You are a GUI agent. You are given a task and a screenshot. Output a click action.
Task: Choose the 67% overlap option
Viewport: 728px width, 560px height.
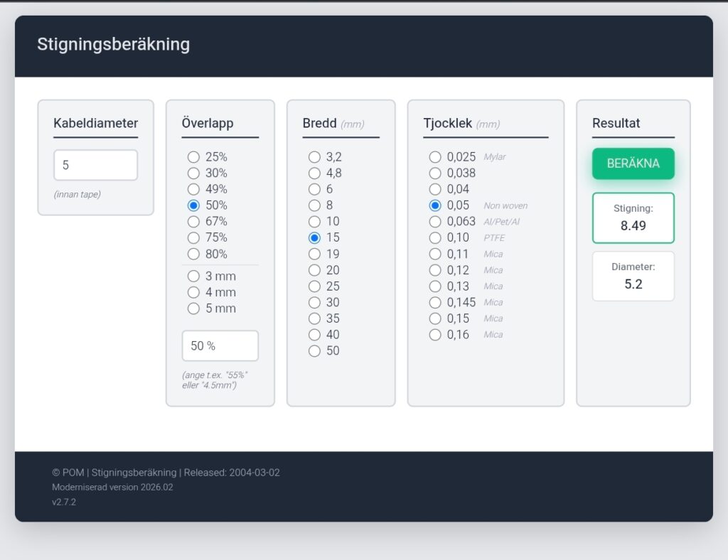point(193,222)
